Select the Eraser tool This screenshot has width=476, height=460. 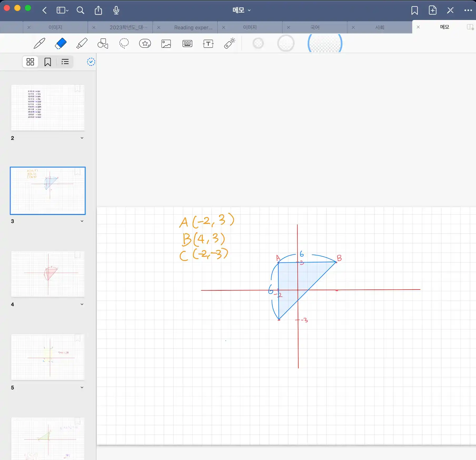pos(61,43)
